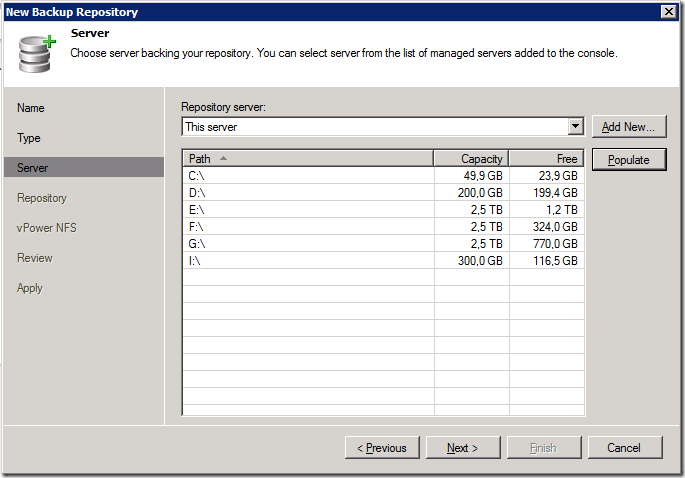Click the 'This server' combo box field

pos(374,127)
